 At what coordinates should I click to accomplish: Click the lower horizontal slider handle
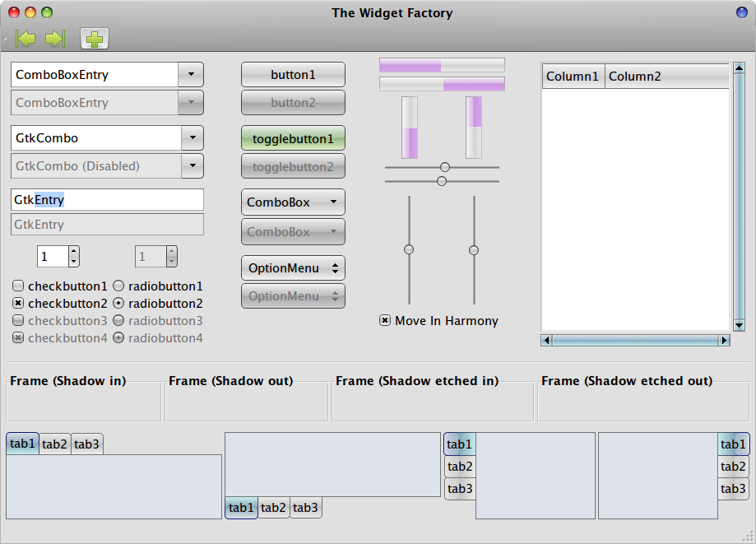442,181
